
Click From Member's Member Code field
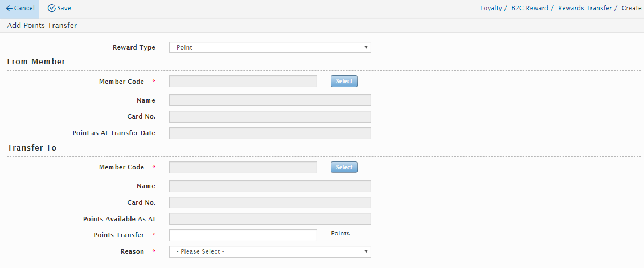pos(243,82)
